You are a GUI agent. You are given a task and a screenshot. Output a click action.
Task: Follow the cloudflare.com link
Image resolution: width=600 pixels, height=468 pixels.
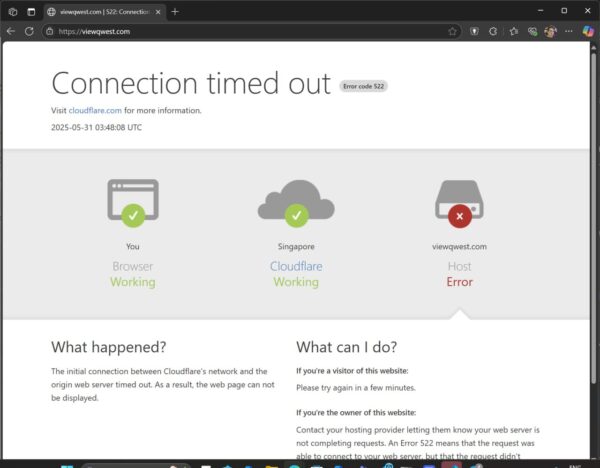click(x=95, y=111)
